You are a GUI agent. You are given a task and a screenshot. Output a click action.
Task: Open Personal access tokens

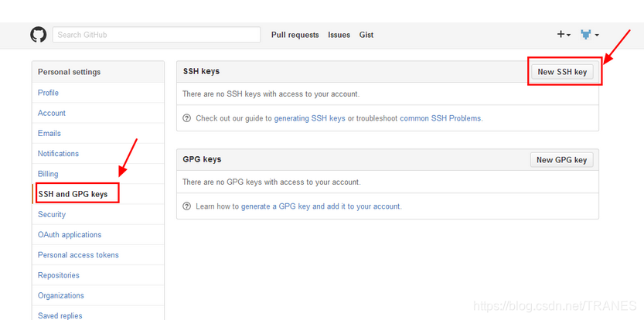(x=98, y=255)
